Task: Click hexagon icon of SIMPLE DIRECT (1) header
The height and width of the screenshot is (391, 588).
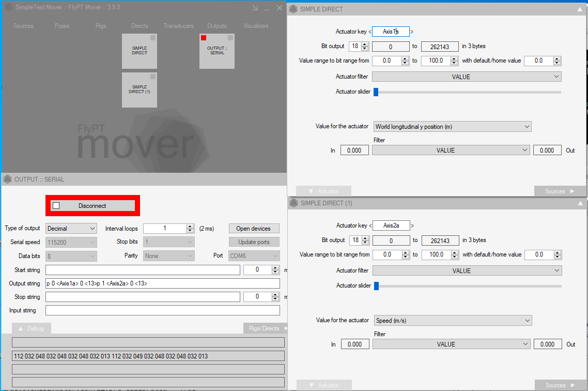Action: click(294, 203)
